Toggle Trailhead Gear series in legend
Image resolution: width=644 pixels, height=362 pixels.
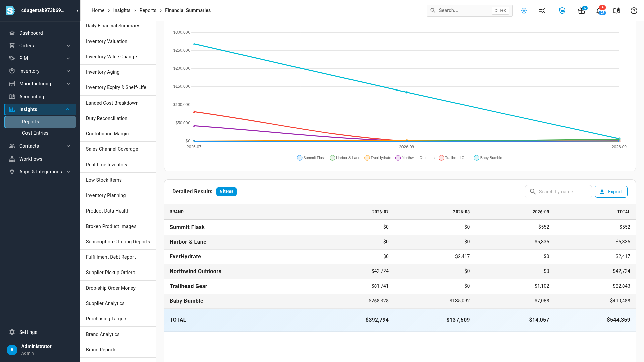tap(454, 158)
